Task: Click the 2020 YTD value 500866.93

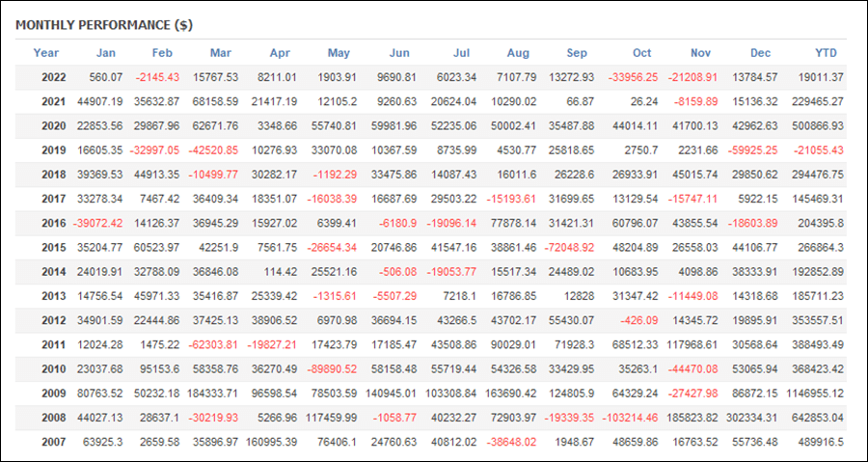Action: tap(819, 126)
